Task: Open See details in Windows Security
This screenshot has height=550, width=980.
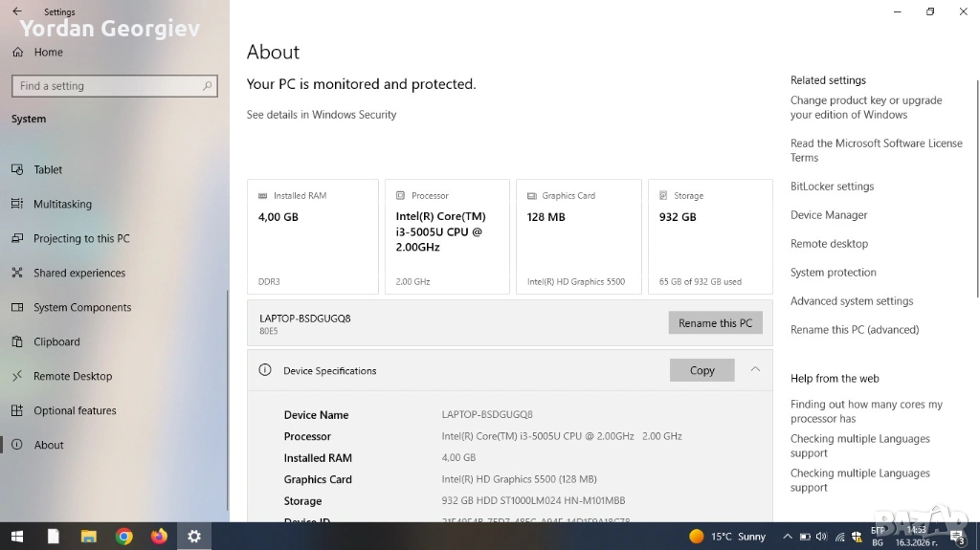Action: click(322, 115)
